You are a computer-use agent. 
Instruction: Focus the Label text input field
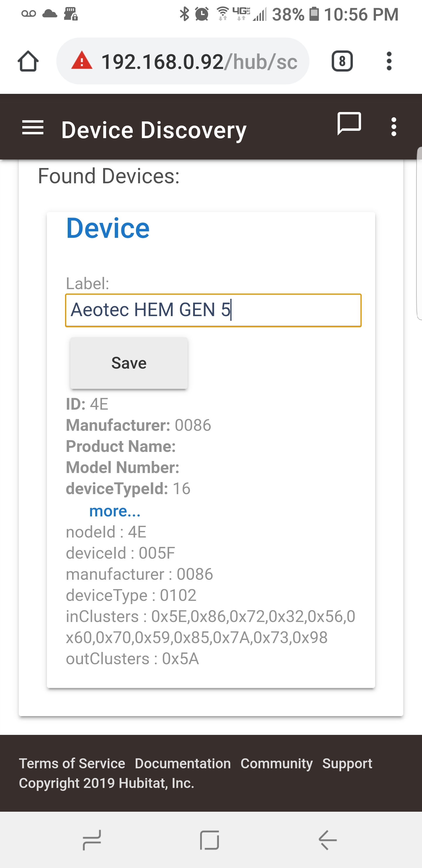[x=213, y=310]
